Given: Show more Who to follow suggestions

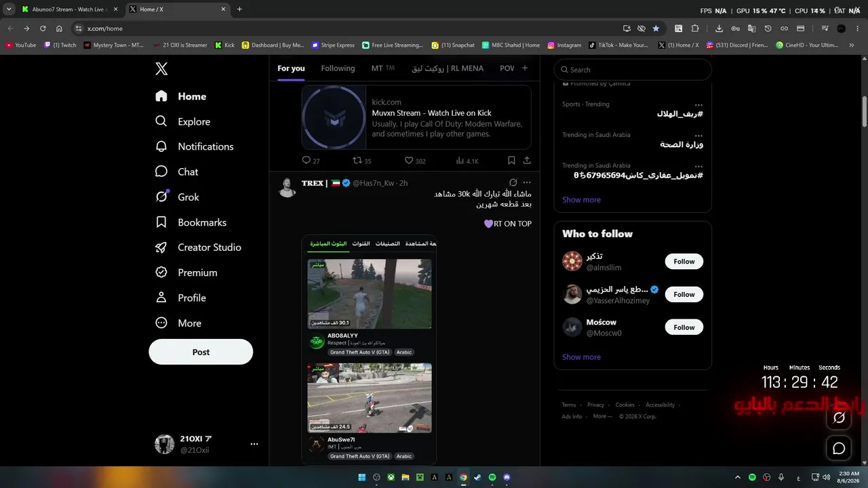Looking at the screenshot, I should pos(581,357).
